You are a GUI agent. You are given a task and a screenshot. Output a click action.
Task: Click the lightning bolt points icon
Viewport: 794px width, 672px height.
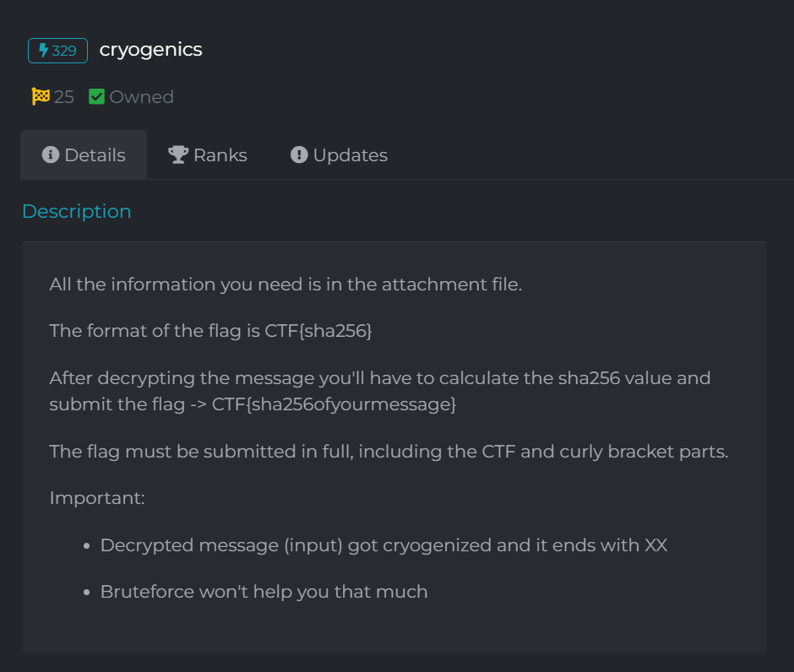44,50
